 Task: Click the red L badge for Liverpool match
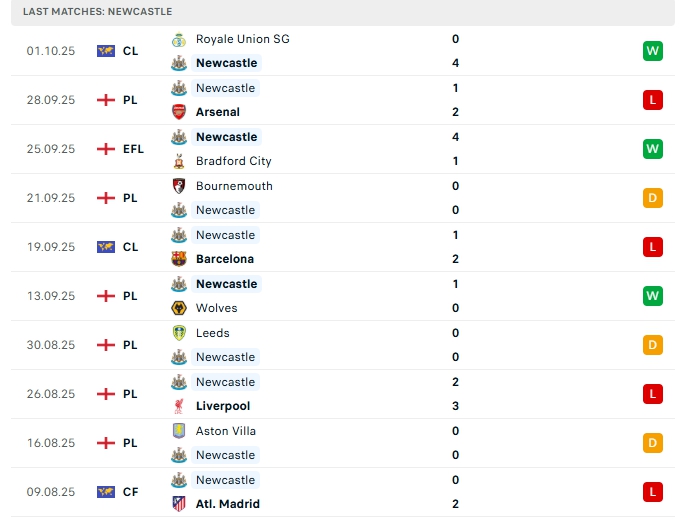click(x=653, y=394)
